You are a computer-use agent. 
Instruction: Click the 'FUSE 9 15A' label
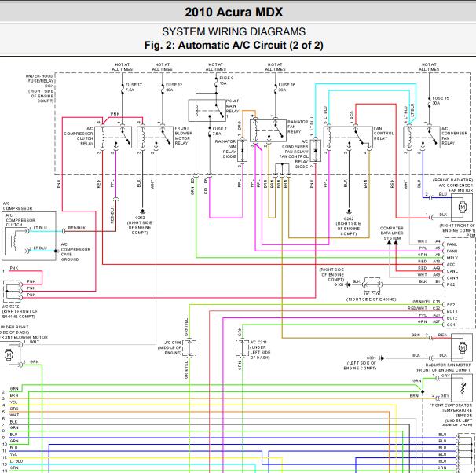pyautogui.click(x=226, y=80)
